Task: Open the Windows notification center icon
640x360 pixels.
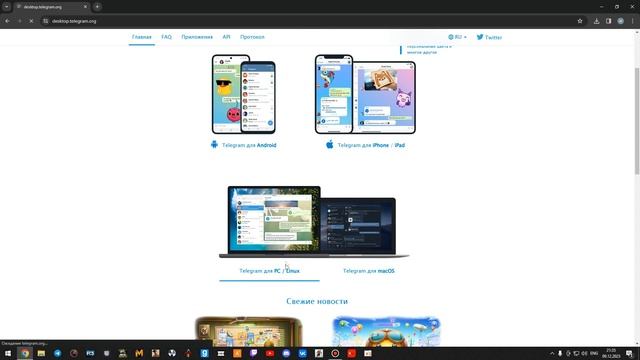Action: (629, 353)
